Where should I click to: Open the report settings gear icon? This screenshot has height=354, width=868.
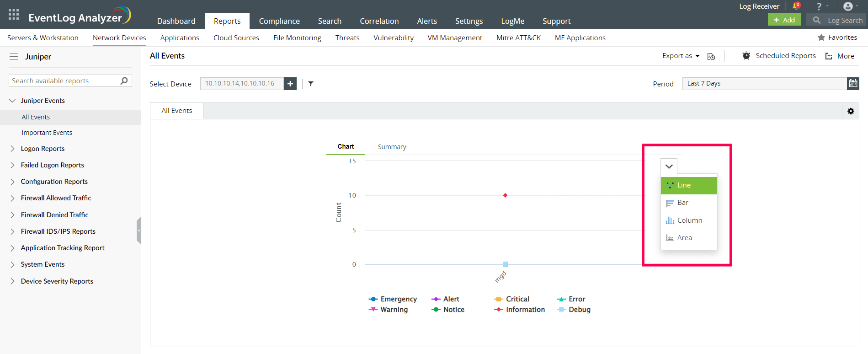851,111
